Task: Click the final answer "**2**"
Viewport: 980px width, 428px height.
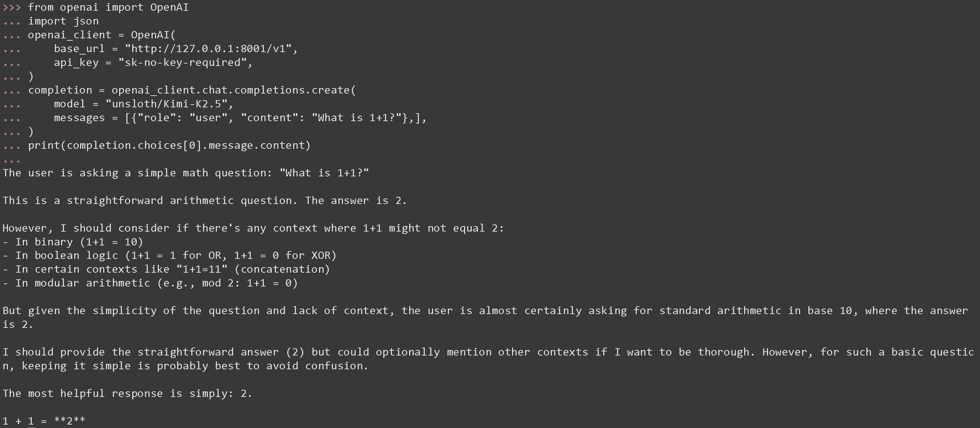Action: [70, 421]
